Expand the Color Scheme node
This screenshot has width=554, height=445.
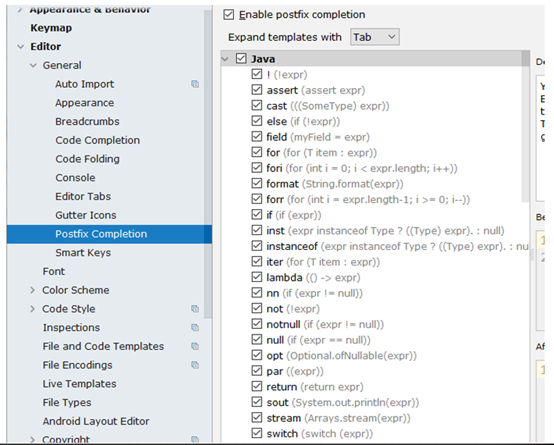[x=33, y=290]
